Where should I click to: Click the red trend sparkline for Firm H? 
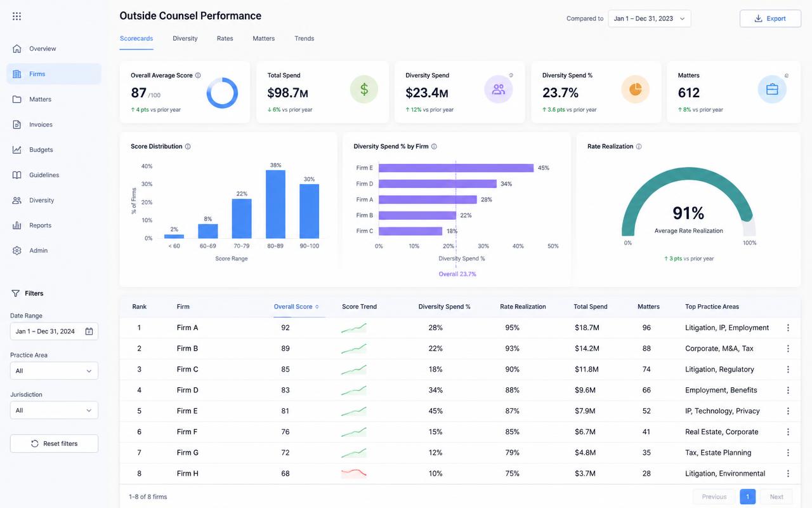click(354, 473)
